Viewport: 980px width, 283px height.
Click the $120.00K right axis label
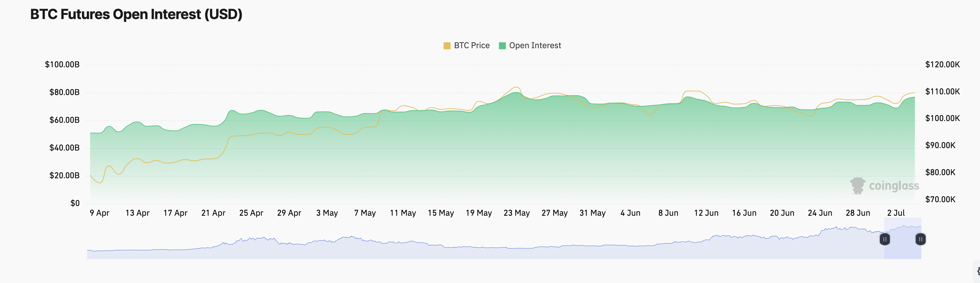point(942,65)
